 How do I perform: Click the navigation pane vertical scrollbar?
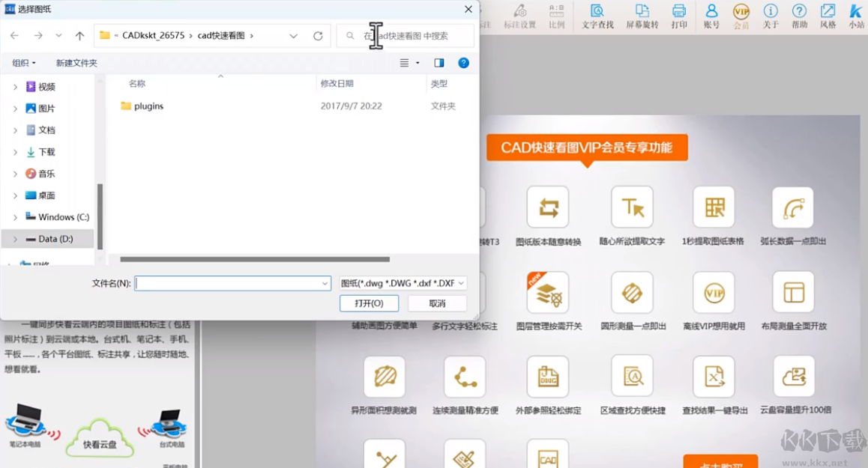tap(100, 217)
